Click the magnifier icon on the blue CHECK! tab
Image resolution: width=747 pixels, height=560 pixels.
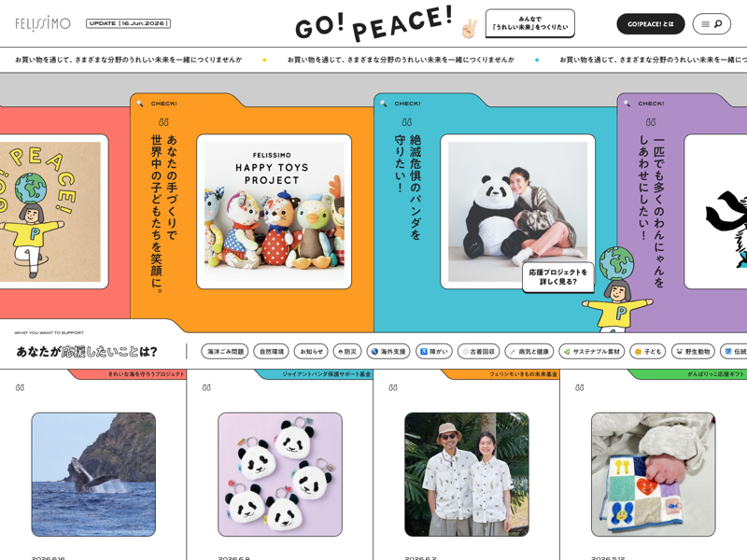point(384,104)
